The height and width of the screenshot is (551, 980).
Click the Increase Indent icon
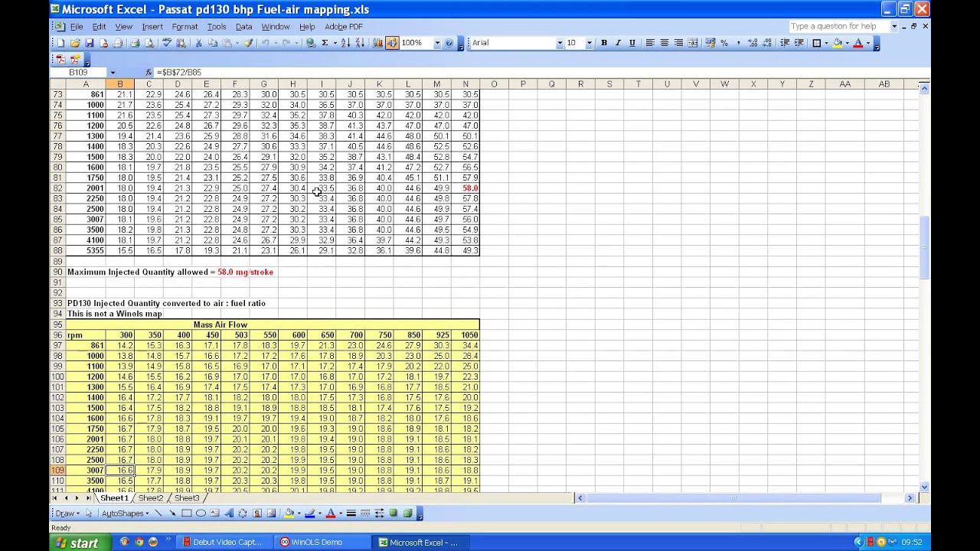[x=799, y=43]
